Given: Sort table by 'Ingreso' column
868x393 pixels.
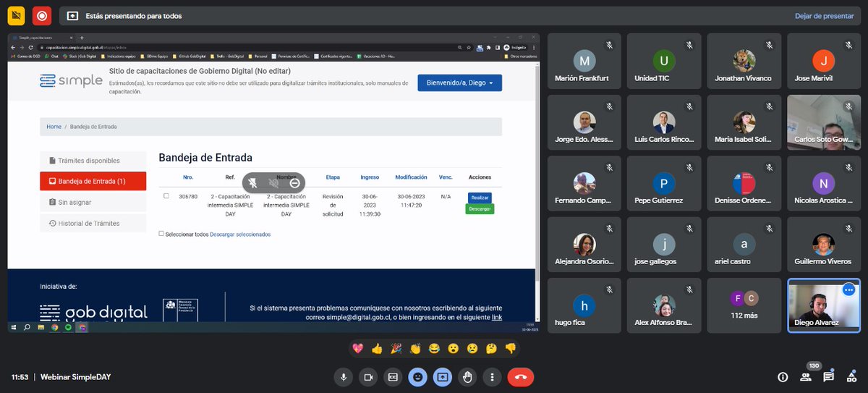Looking at the screenshot, I should click(x=370, y=177).
